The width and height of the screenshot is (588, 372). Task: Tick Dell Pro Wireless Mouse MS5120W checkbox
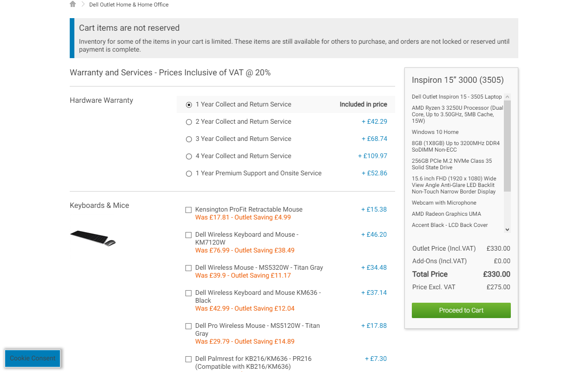coord(188,326)
